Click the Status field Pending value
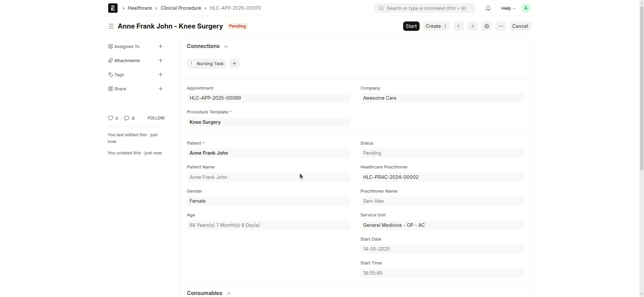The width and height of the screenshot is (644, 297). click(442, 153)
